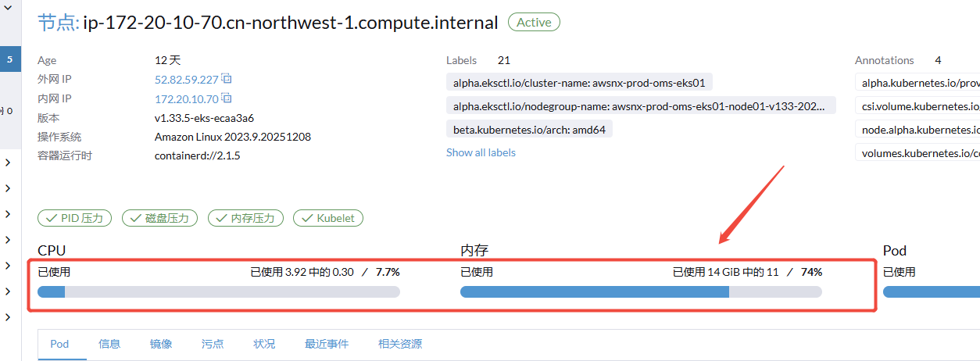Click the 内存压力 condition badge
Screen dimensions: 980x361
(x=245, y=219)
